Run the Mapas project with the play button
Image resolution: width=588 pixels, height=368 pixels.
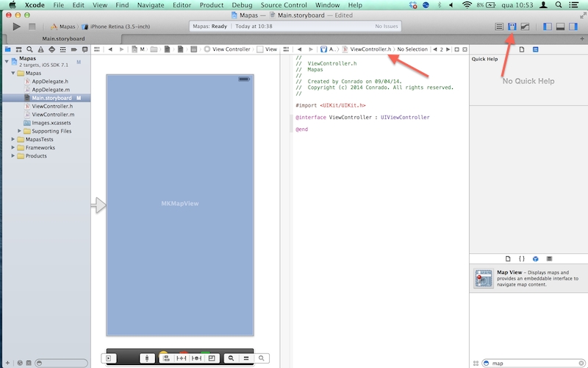16,26
